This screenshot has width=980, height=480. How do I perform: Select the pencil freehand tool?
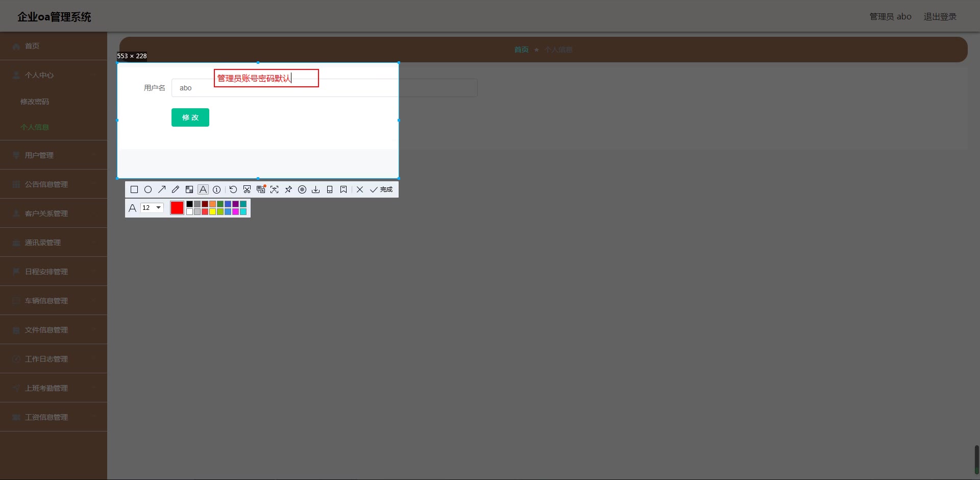tap(176, 189)
